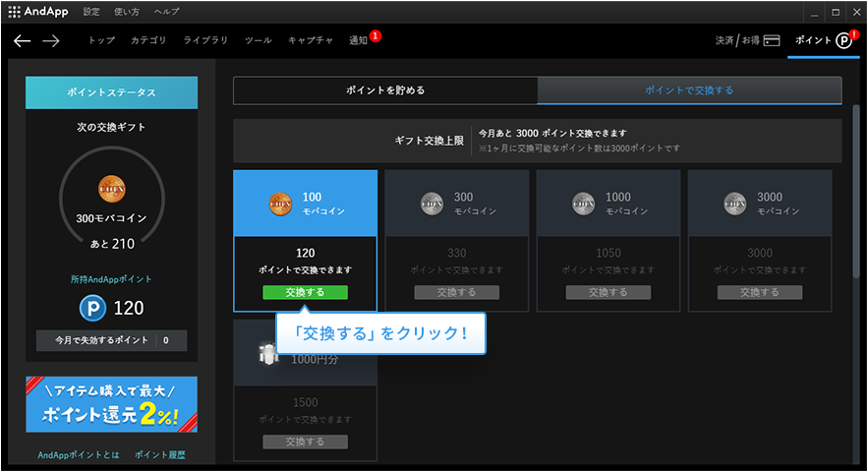Click the silver coin icon on 3000 モバコイン card
Screen dimensions: 868x472
[735, 204]
